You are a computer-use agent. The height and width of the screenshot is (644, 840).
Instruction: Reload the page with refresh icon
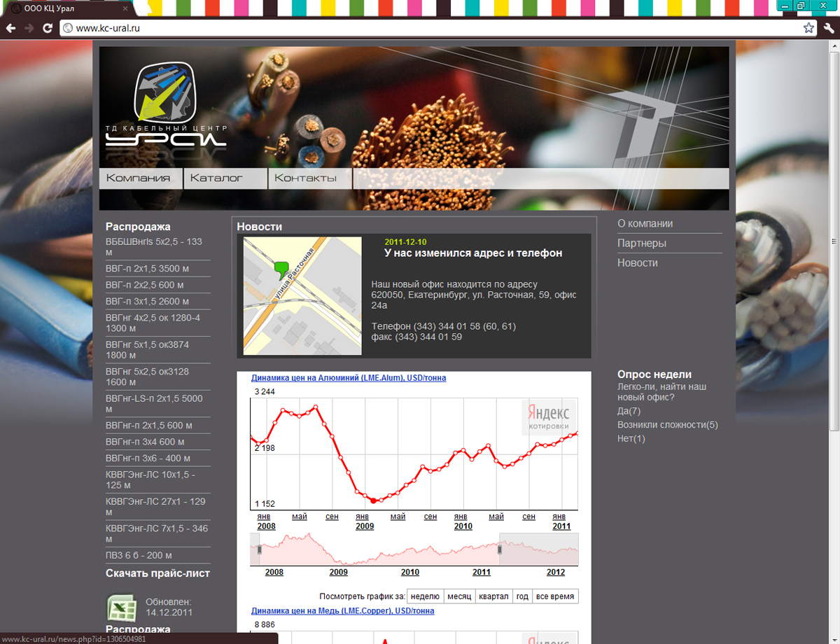click(x=48, y=28)
